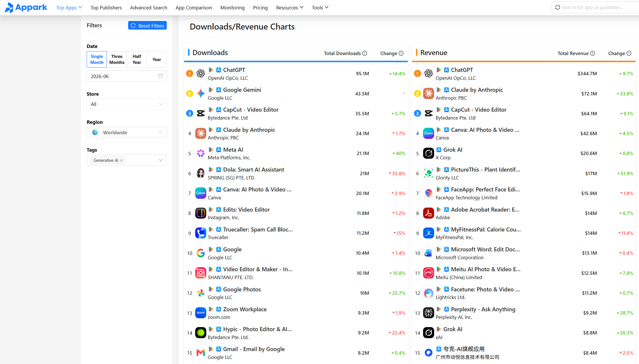Image resolution: width=639 pixels, height=364 pixels.
Task: Click the Revenue Change info icon
Action: click(x=629, y=53)
